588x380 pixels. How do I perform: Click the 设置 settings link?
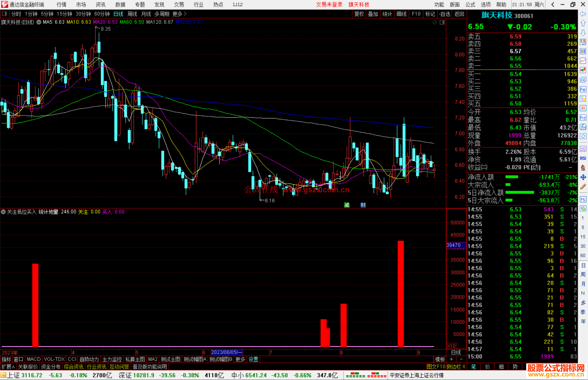(x=253, y=359)
